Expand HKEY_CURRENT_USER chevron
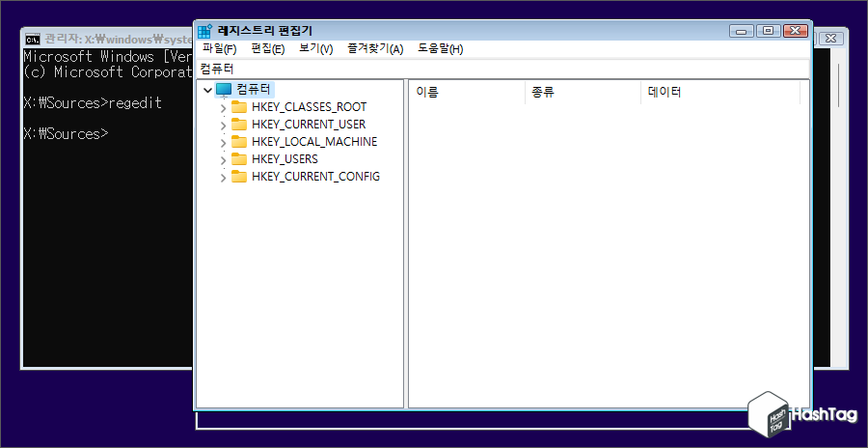 point(223,126)
